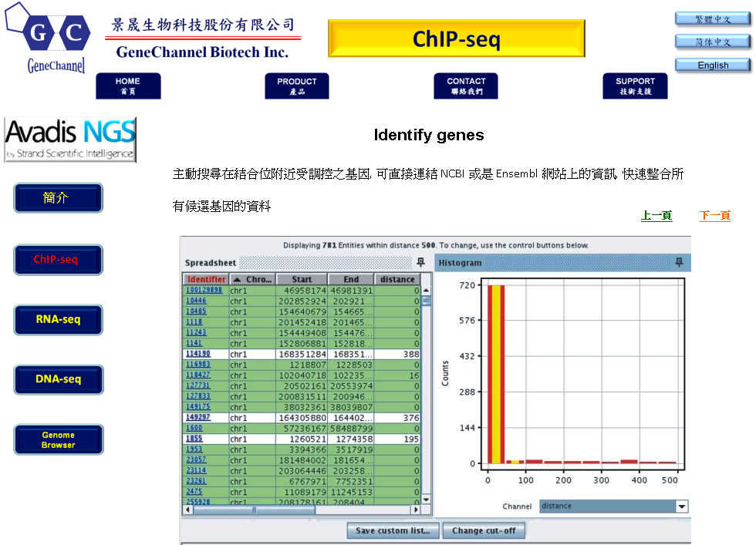Open the PRODUCT navigation menu

pos(297,86)
